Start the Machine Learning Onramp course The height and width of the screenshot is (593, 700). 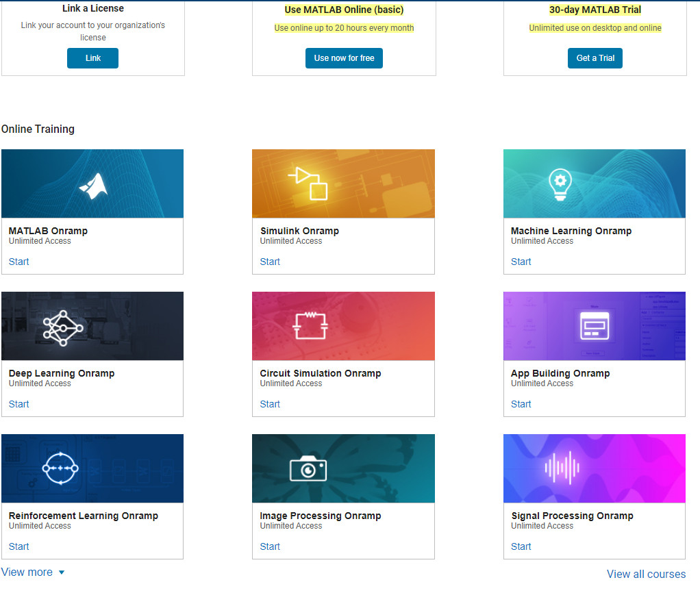click(521, 262)
